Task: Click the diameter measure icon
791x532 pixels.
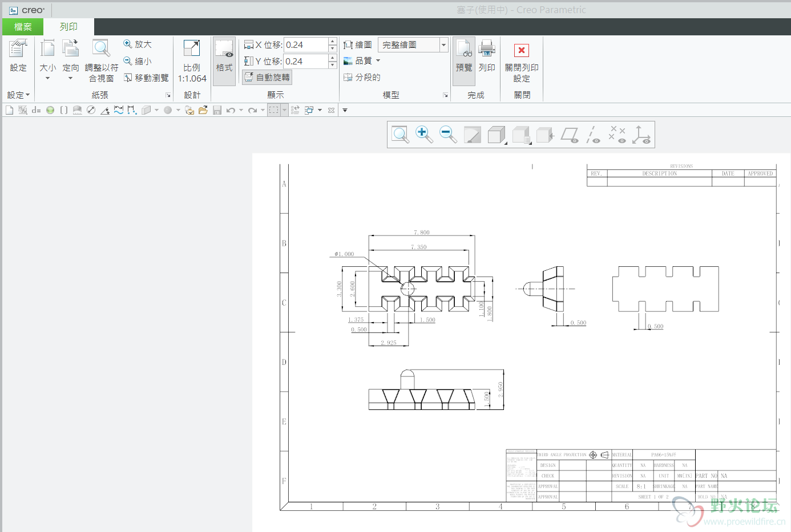Action: coord(91,110)
